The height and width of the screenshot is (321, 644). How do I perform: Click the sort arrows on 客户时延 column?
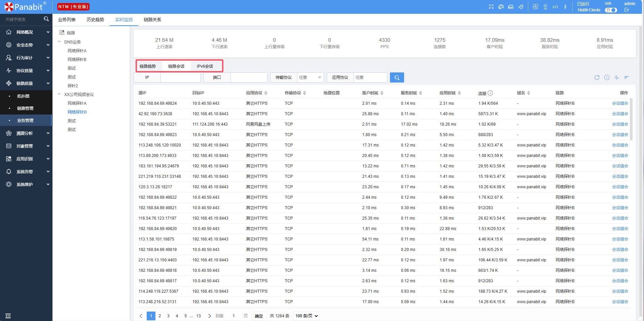pos(382,93)
